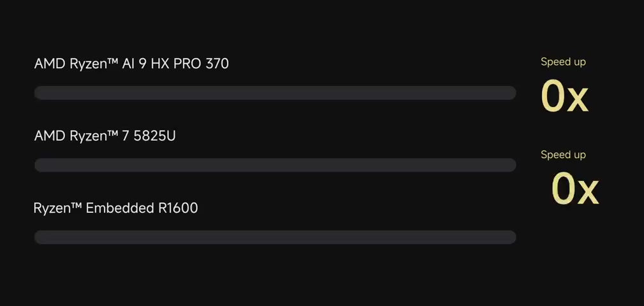Click middle of the Ryzen Embedded R1600 progress bar
This screenshot has height=306, width=644.
point(275,237)
